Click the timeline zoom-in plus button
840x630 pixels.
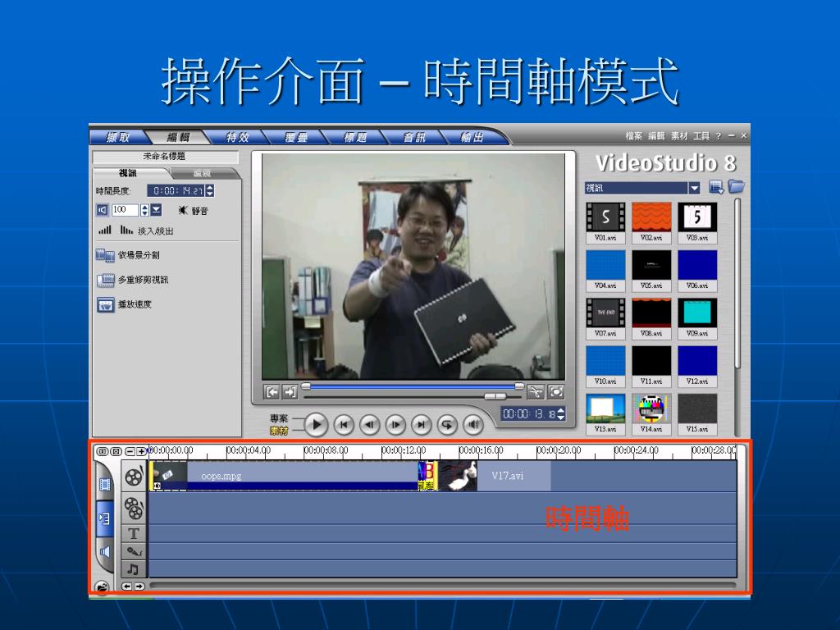(141, 452)
